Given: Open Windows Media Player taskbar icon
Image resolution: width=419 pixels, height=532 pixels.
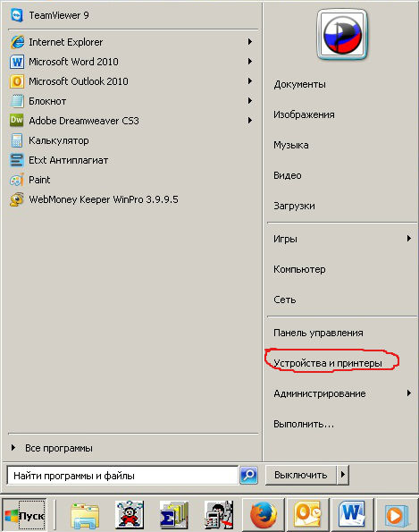Looking at the screenshot, I should [396, 515].
